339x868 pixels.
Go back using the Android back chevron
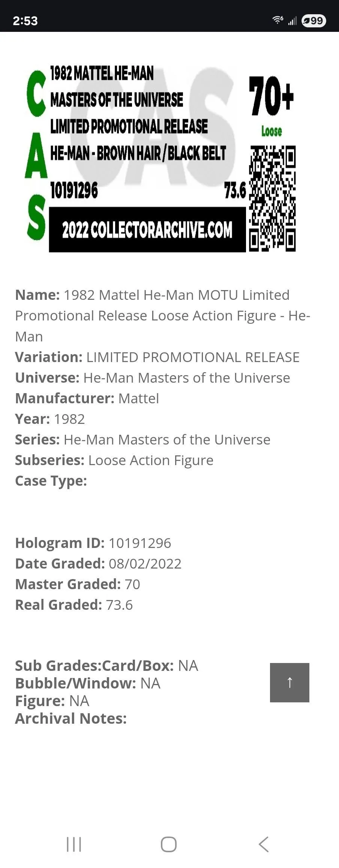pos(264,844)
